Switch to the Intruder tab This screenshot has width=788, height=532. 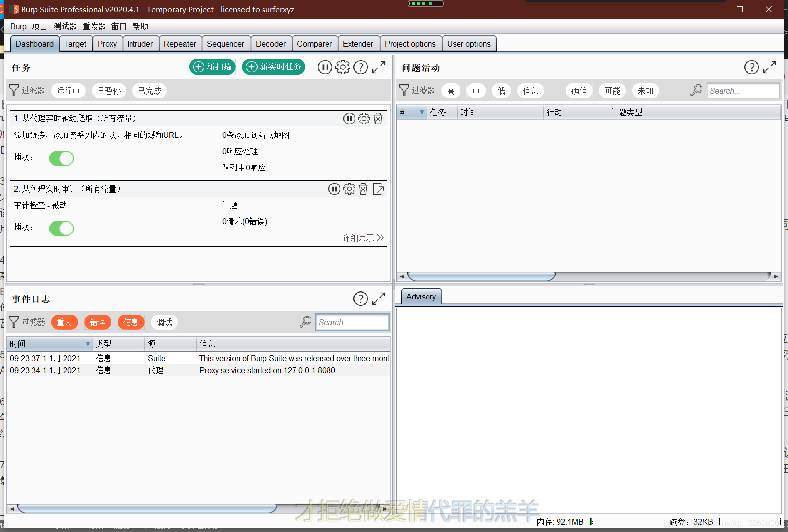coord(140,44)
